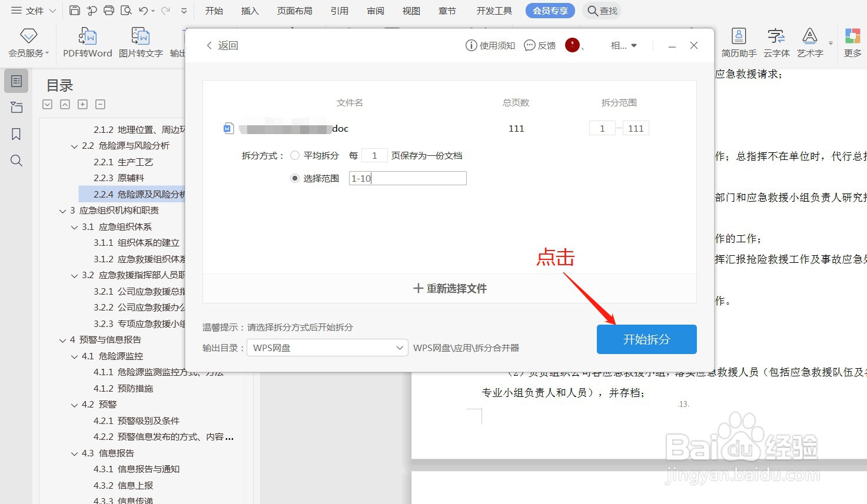Click the 会员服务 diamond icon
This screenshot has height=504, width=867.
pyautogui.click(x=28, y=36)
